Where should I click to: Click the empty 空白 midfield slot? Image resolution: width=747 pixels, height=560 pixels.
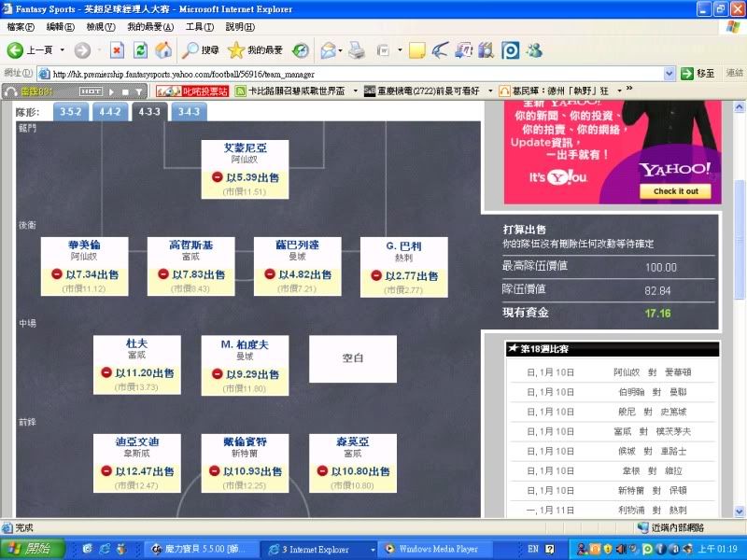[x=353, y=358]
